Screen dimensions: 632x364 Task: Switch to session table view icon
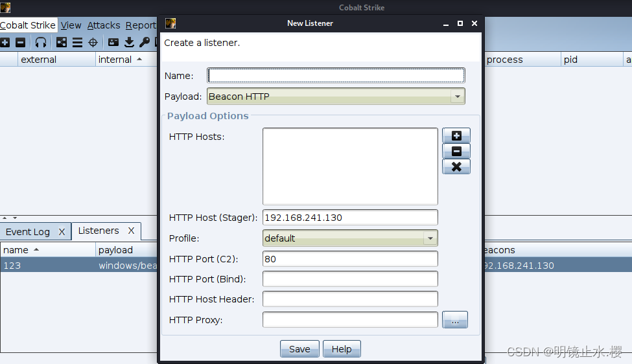click(x=77, y=42)
